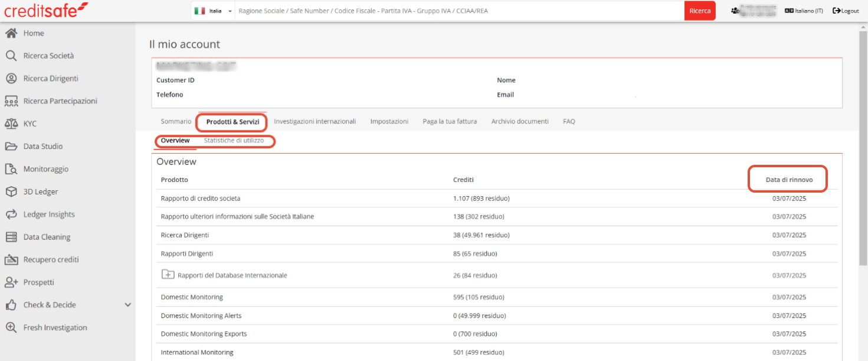Open the Italiano (IT) language selector
The width and height of the screenshot is (868, 361).
[x=804, y=11]
